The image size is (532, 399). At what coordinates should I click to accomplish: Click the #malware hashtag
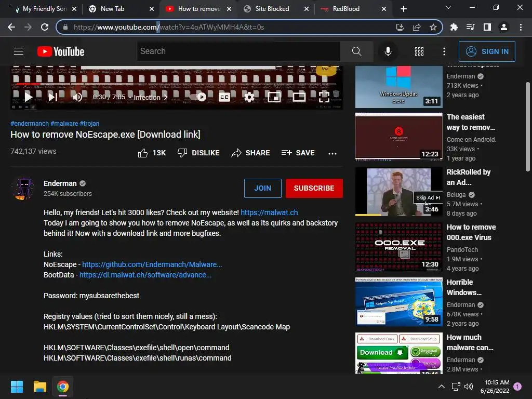click(x=64, y=124)
